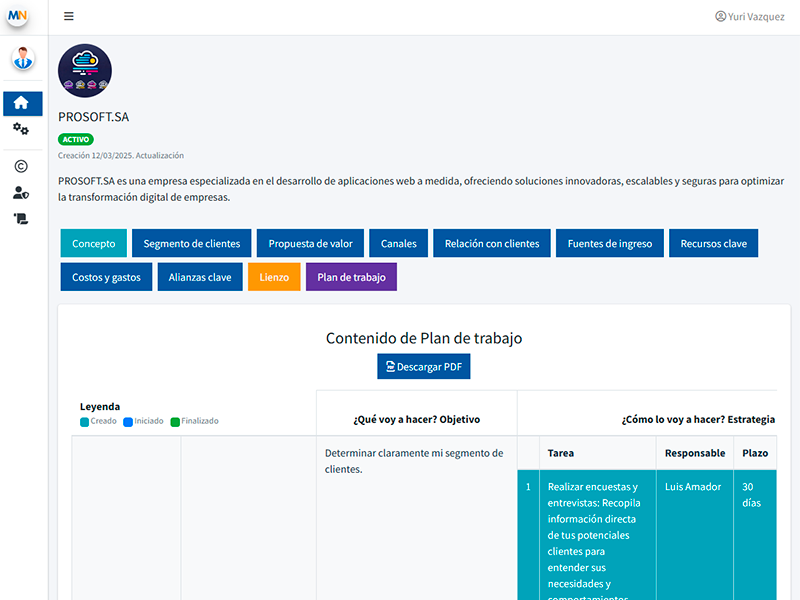This screenshot has width=800, height=600.
Task: Click the MN logo in the corner
Action: (17, 17)
